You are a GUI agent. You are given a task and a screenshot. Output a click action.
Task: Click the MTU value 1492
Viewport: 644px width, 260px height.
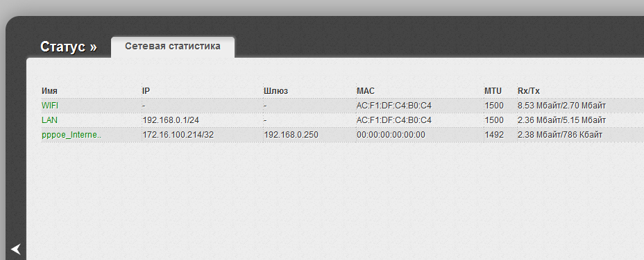494,135
